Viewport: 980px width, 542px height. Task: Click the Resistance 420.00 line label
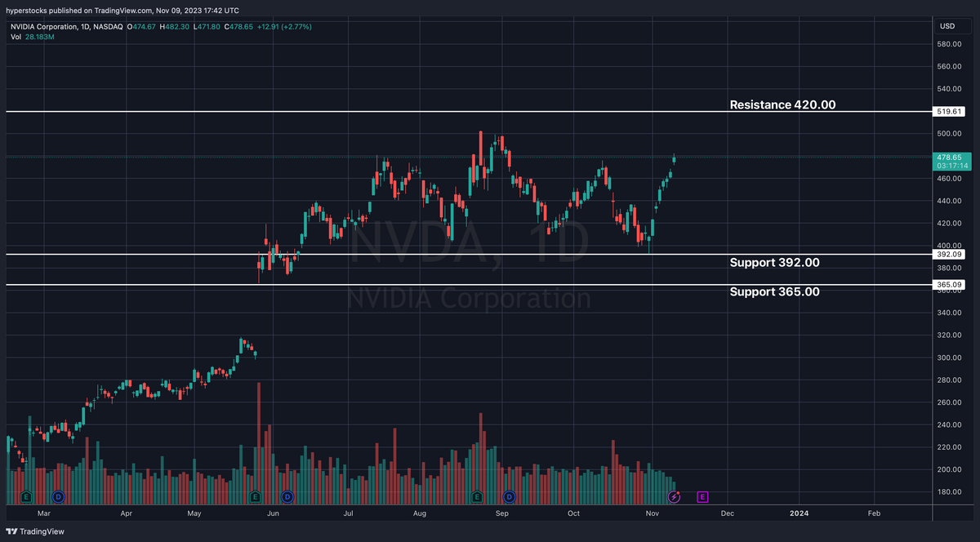(782, 104)
